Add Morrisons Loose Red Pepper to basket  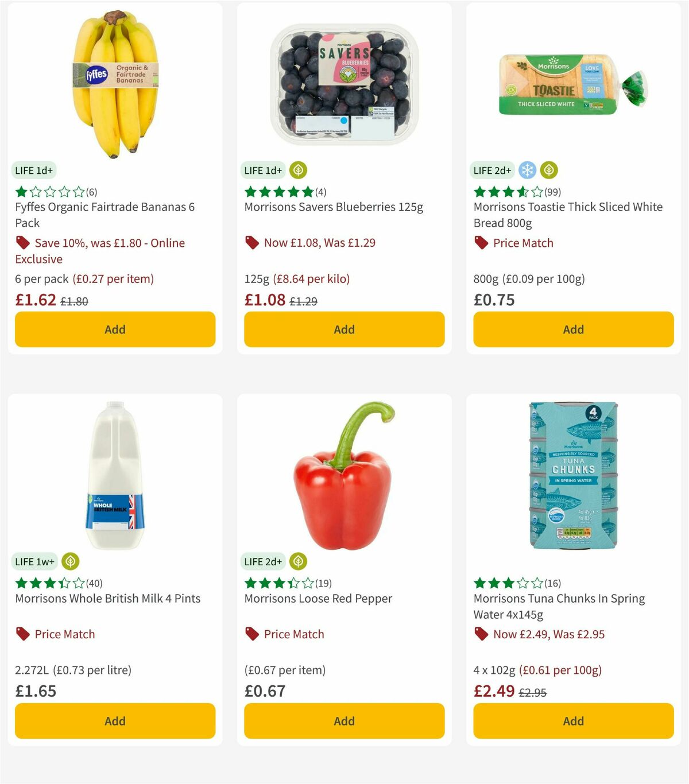pos(343,721)
